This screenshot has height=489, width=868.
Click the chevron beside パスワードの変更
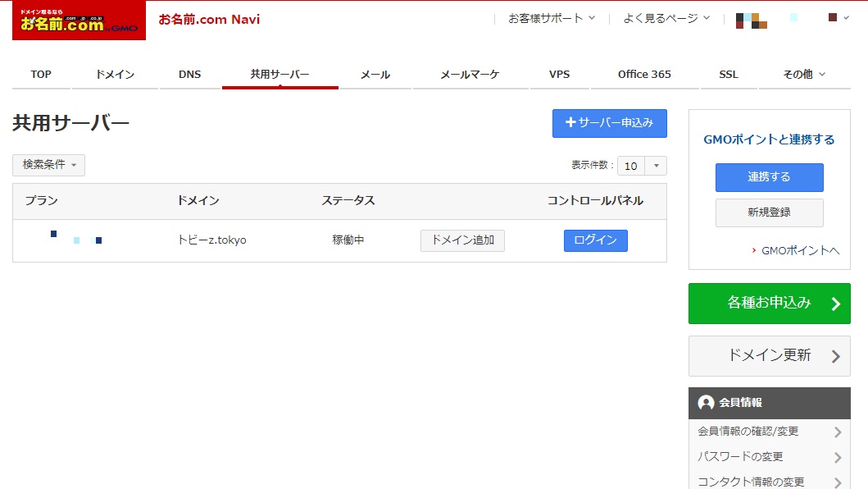838,457
